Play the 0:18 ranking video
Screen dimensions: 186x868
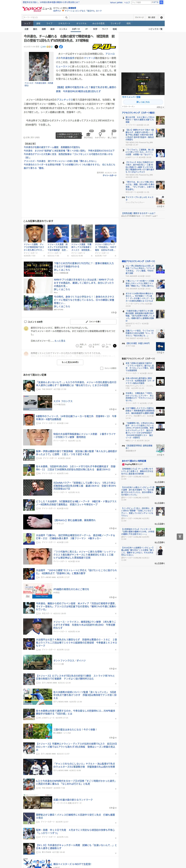coord(160,426)
